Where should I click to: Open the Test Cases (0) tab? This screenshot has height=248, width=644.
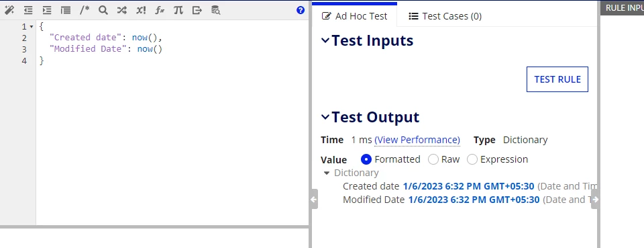click(x=445, y=16)
